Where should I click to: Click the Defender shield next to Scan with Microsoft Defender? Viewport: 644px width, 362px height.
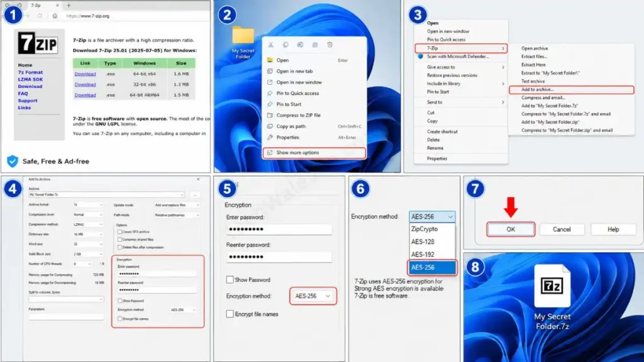click(x=420, y=57)
